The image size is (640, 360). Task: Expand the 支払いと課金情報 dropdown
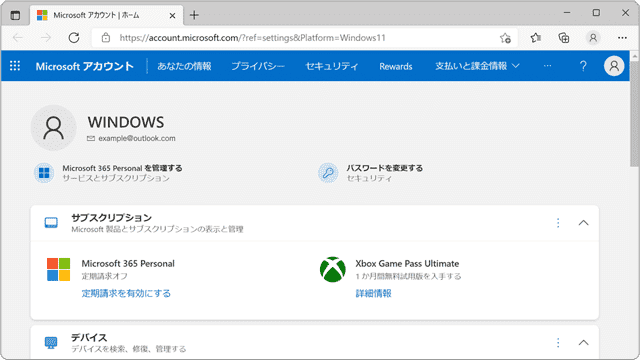tap(477, 66)
